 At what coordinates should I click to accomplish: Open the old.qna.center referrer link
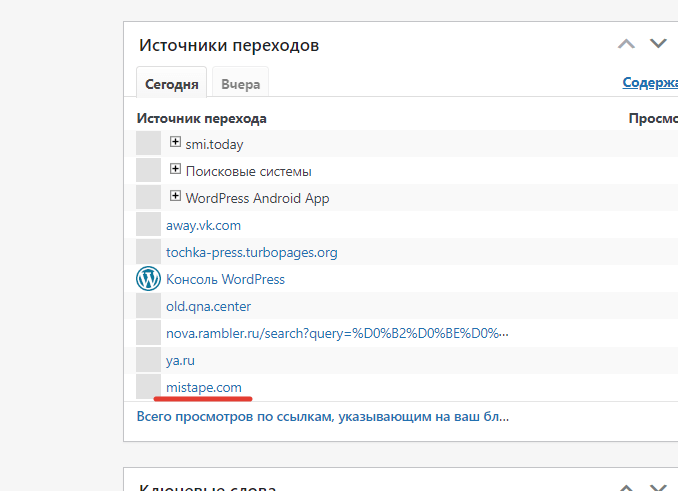click(208, 306)
